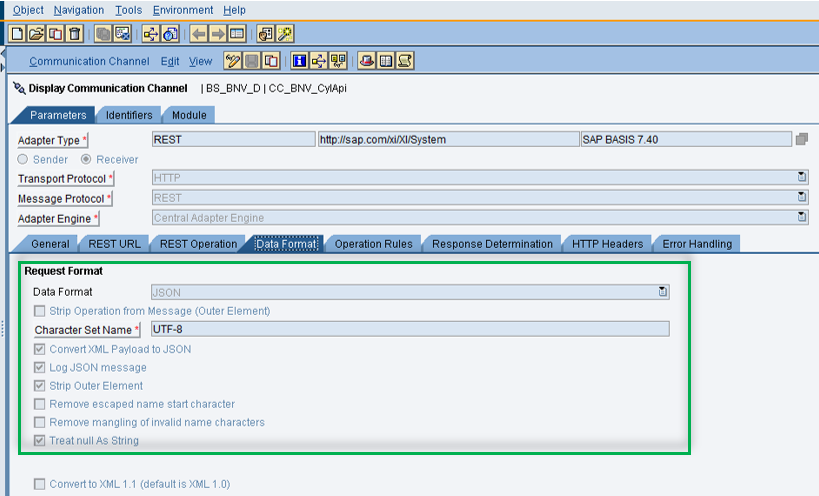Click the SAP BASIS 7.40 field
Screen dimensions: 819x496
686,139
